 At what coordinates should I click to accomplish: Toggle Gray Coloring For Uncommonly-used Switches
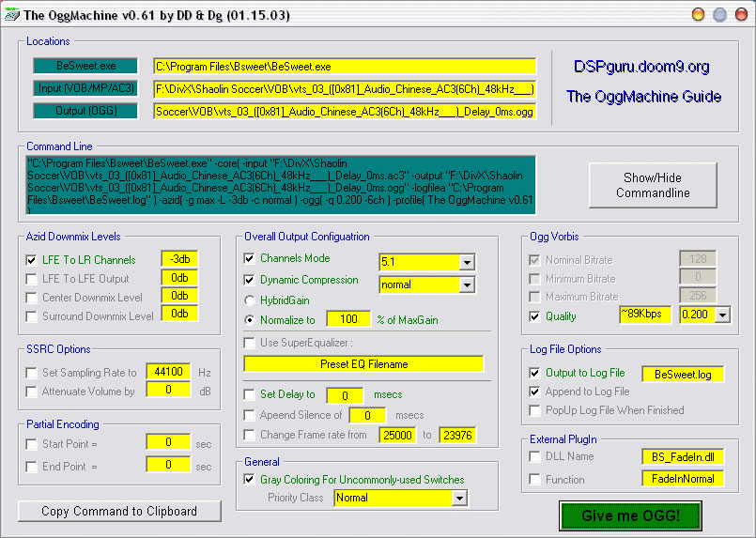click(249, 479)
